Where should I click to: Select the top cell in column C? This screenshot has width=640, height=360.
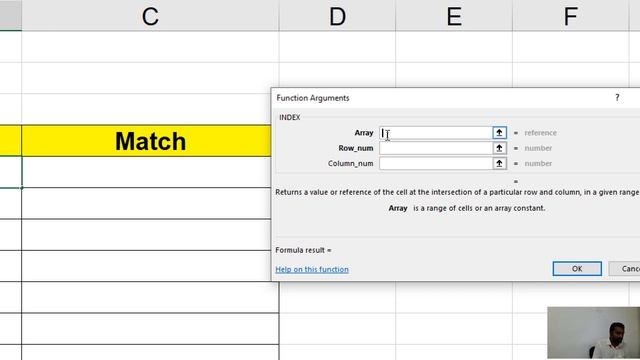[150, 47]
